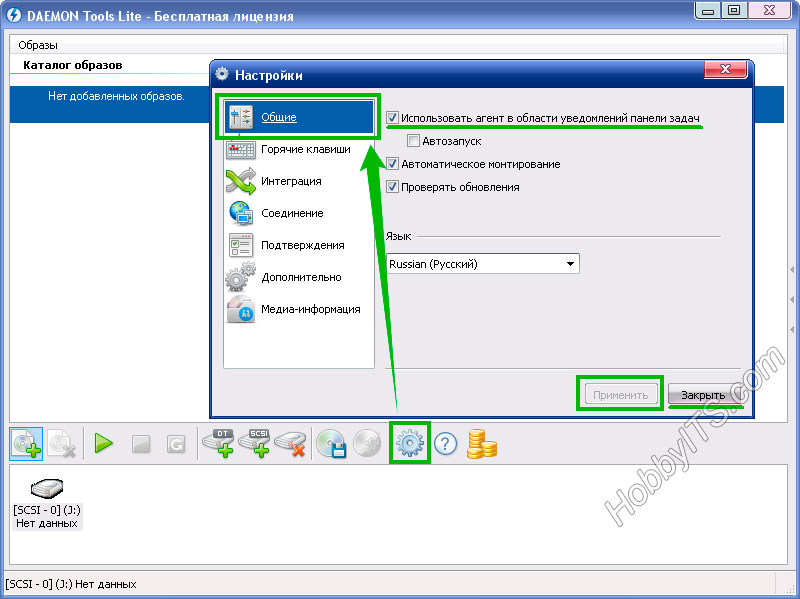
Task: Close the Настройки dialog with X
Action: pyautogui.click(x=726, y=69)
